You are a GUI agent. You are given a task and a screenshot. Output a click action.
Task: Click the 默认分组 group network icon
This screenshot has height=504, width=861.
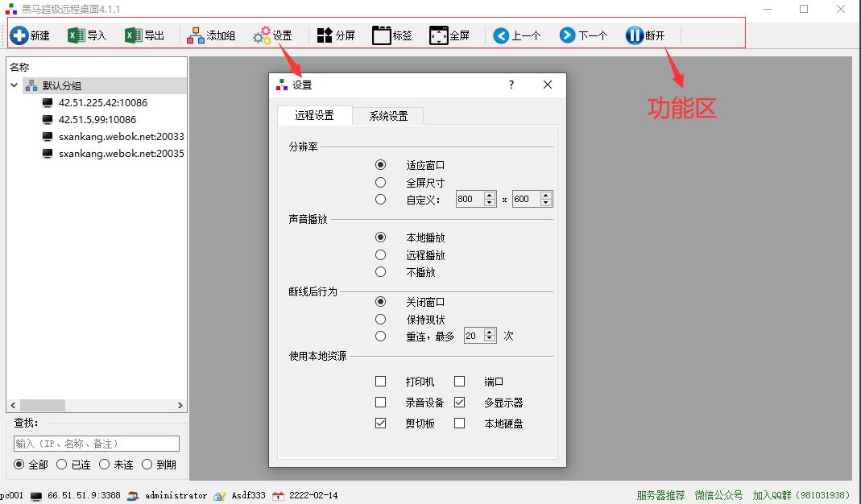click(x=31, y=85)
